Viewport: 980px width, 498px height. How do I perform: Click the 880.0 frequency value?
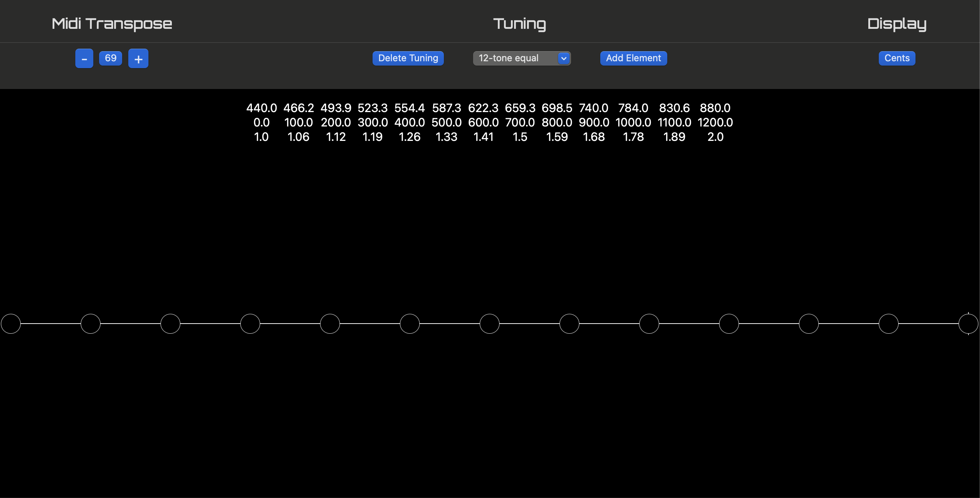(x=715, y=108)
